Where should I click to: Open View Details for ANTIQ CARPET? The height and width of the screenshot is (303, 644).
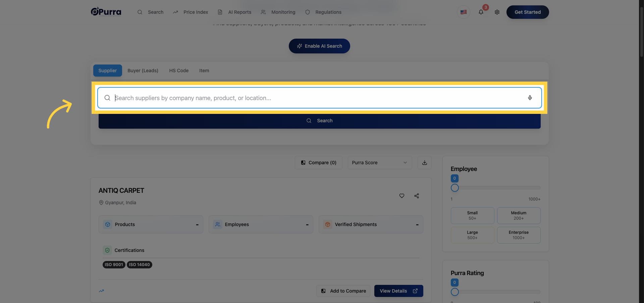pyautogui.click(x=399, y=291)
